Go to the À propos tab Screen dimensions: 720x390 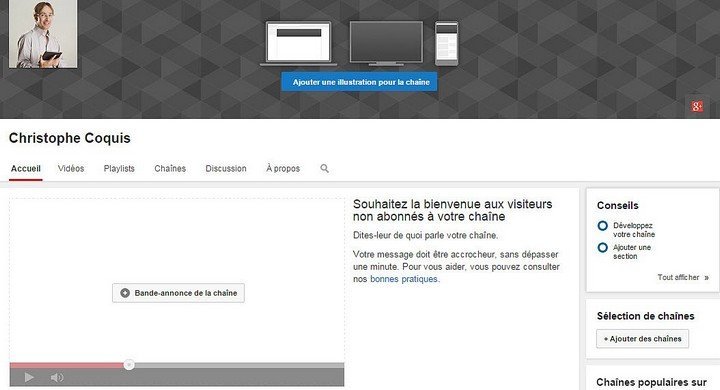tap(283, 169)
